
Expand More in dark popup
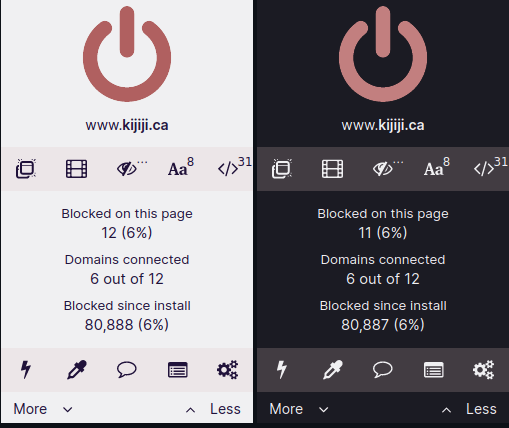[x=299, y=409]
